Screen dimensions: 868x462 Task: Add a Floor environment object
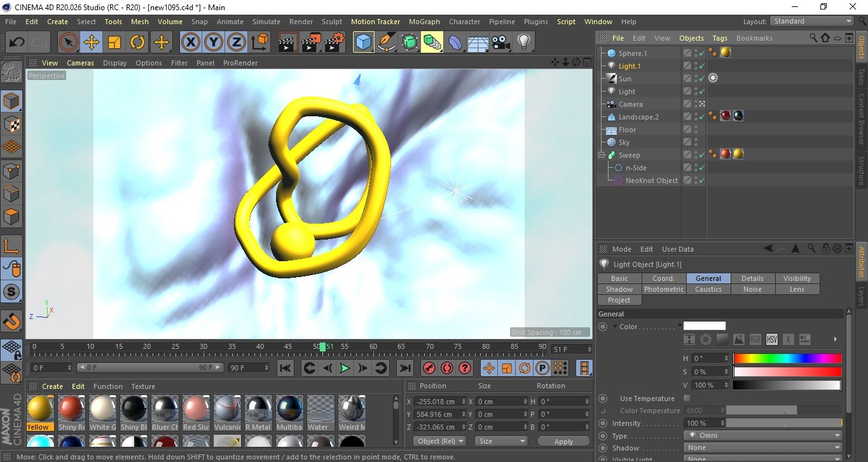478,43
